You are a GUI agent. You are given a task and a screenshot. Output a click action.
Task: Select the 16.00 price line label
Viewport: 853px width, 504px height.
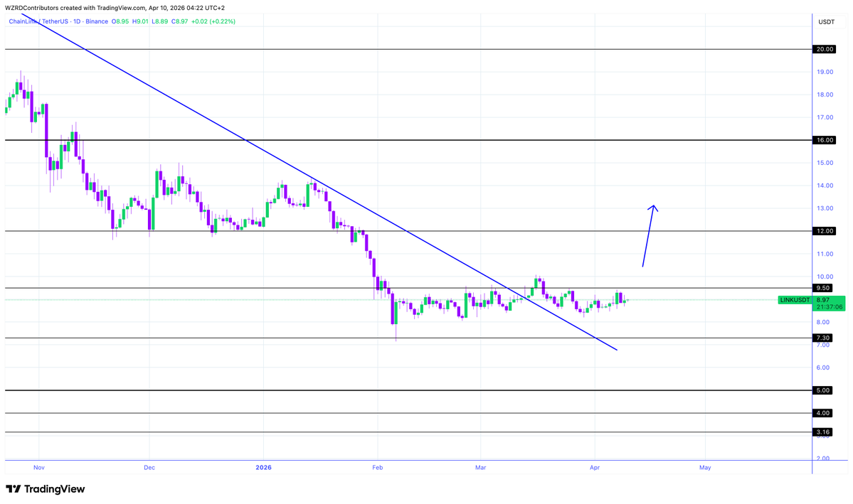pyautogui.click(x=824, y=140)
